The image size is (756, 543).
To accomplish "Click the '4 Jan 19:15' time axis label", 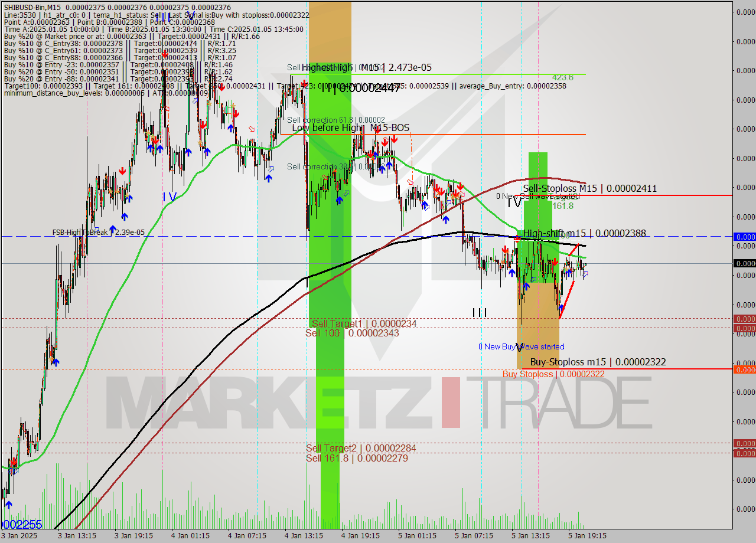I will 360,536.
